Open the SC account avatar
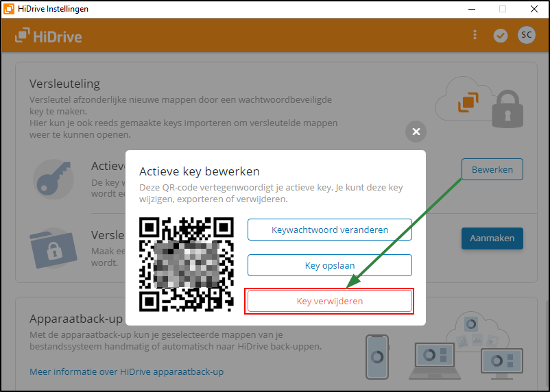 pos(527,35)
